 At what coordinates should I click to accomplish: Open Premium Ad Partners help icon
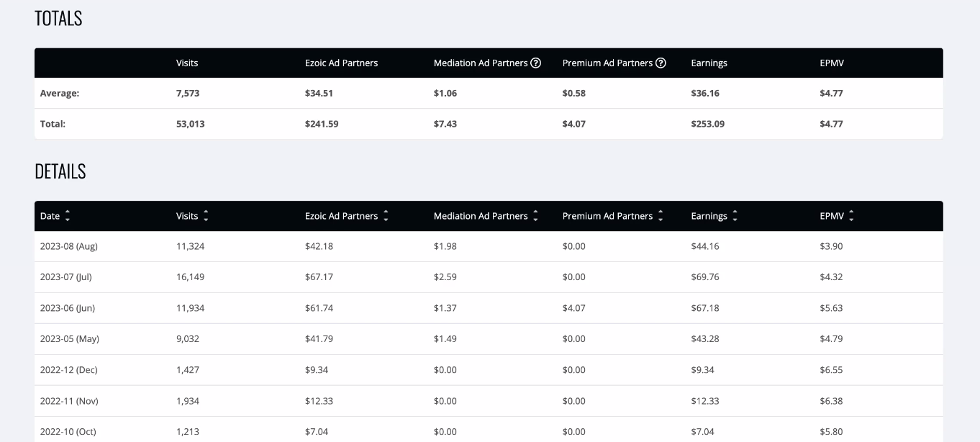(661, 63)
